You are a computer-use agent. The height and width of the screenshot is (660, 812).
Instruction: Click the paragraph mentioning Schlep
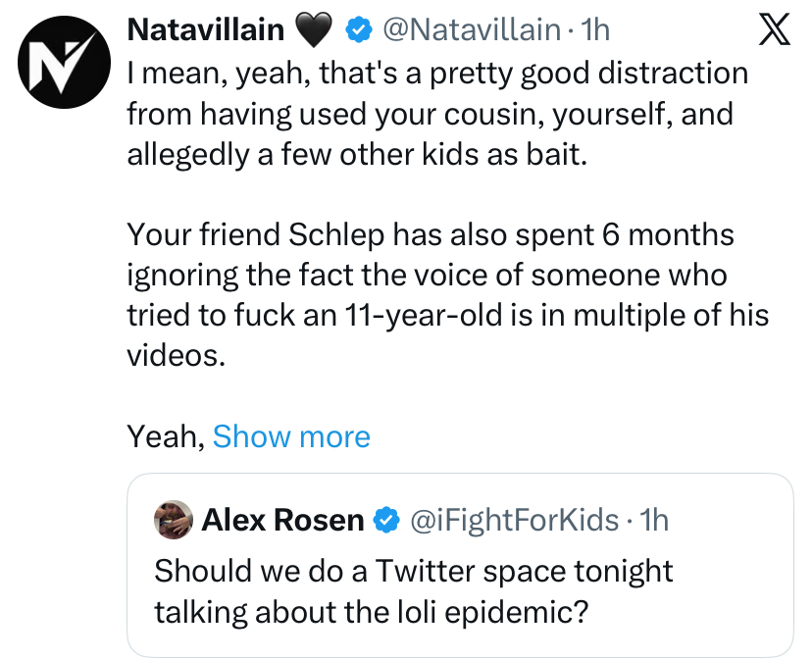tap(448, 295)
